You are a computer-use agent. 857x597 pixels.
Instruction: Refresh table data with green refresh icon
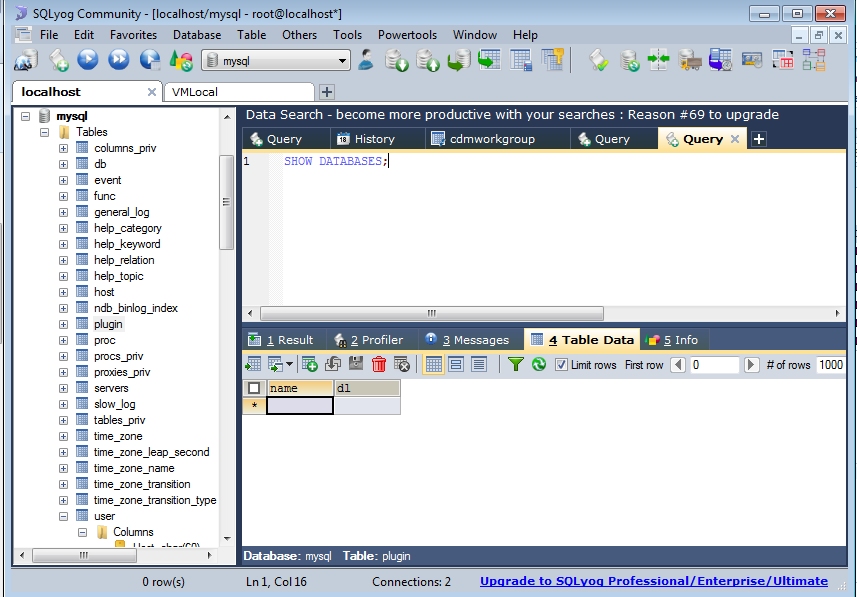point(539,365)
